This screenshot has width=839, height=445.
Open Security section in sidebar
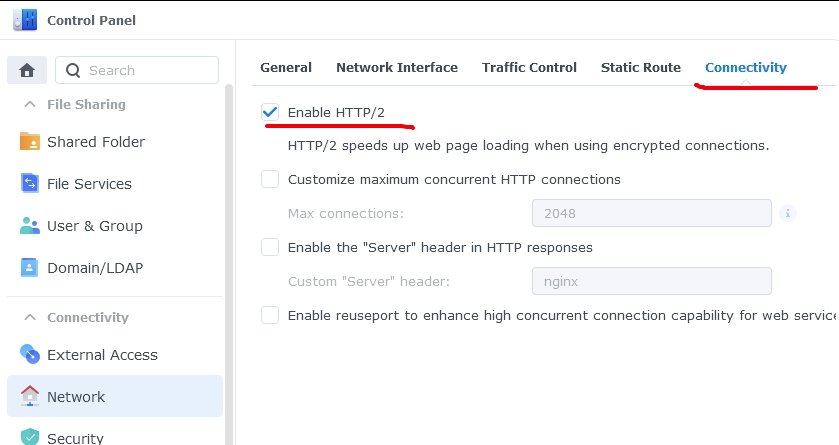[x=75, y=437]
